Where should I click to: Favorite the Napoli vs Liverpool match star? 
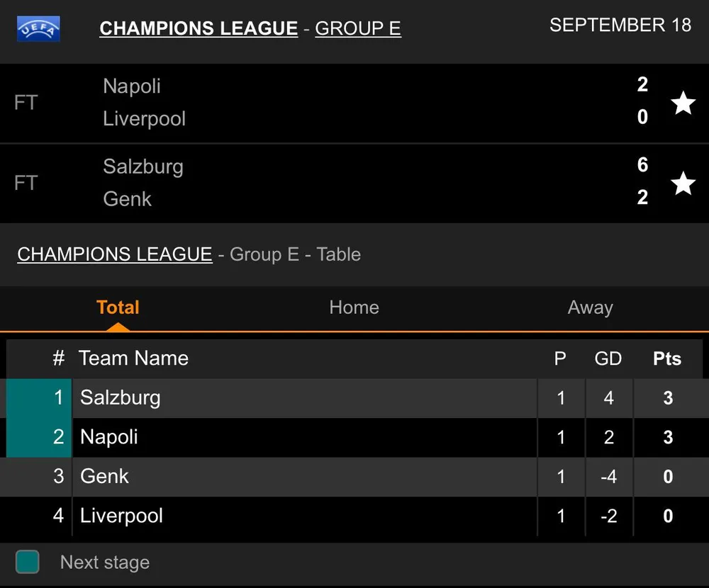pos(683,103)
